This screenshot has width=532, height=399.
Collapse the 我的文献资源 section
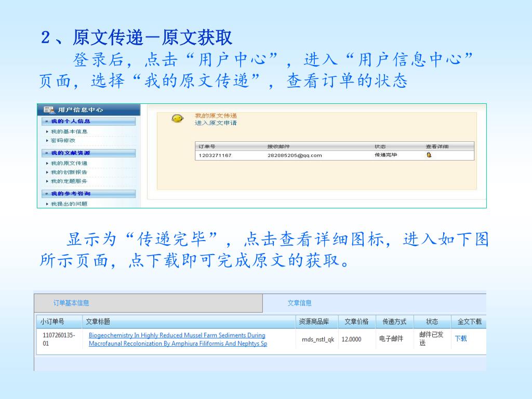(88, 153)
